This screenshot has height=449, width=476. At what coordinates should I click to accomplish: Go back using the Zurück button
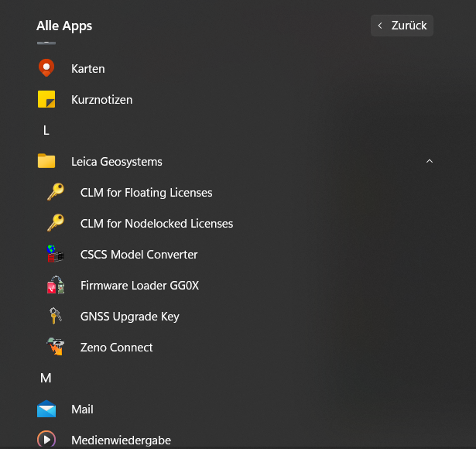pyautogui.click(x=402, y=26)
